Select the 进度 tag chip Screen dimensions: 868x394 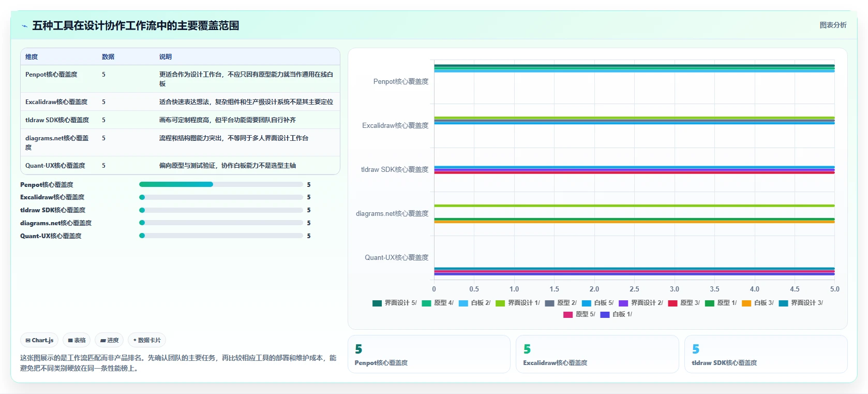(109, 340)
